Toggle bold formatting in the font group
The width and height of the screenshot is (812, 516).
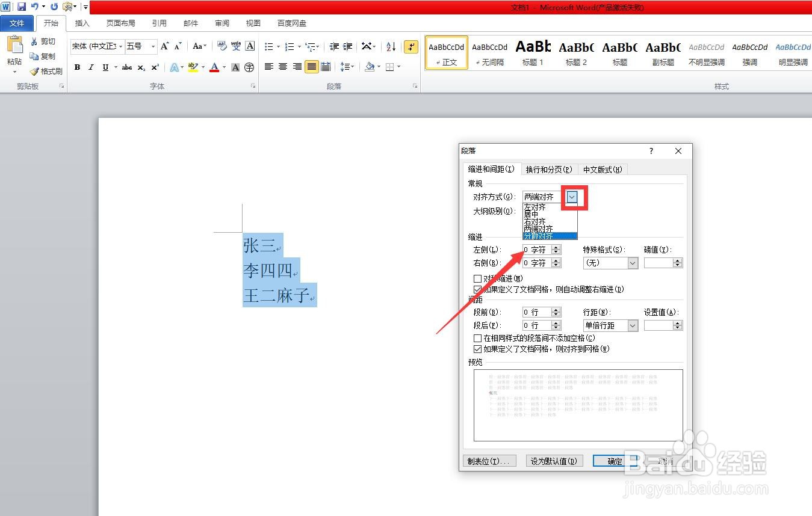coord(77,67)
